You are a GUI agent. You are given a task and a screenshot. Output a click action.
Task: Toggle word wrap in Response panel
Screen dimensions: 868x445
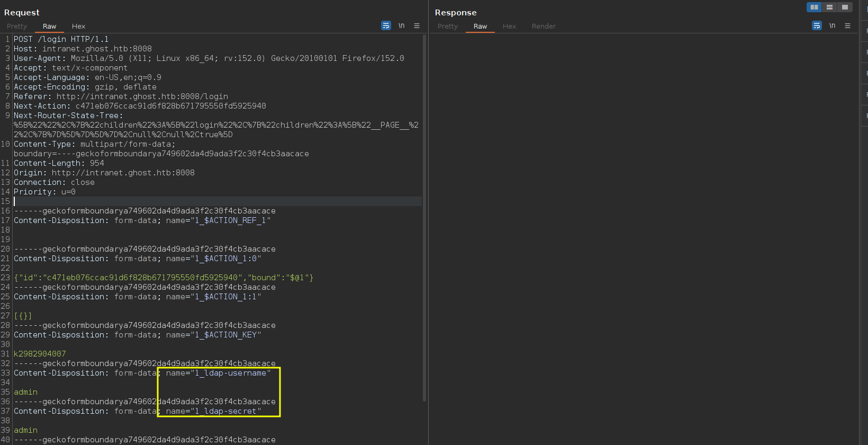point(817,25)
